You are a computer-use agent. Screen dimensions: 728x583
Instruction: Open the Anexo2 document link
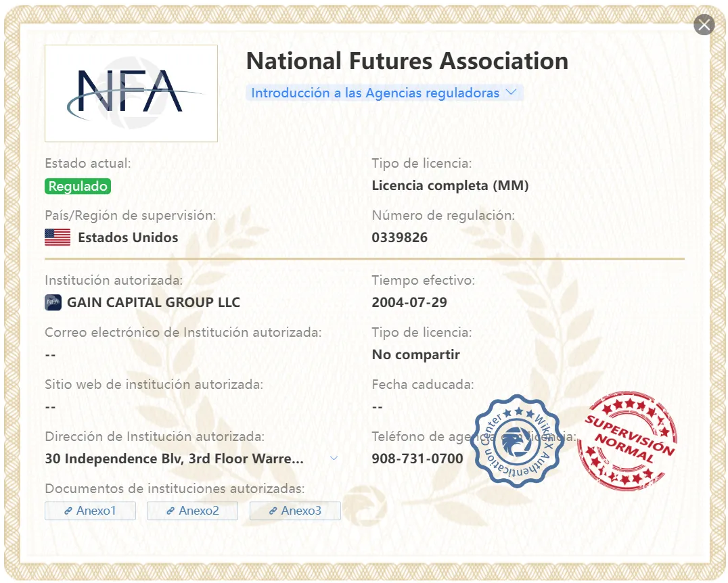(192, 511)
